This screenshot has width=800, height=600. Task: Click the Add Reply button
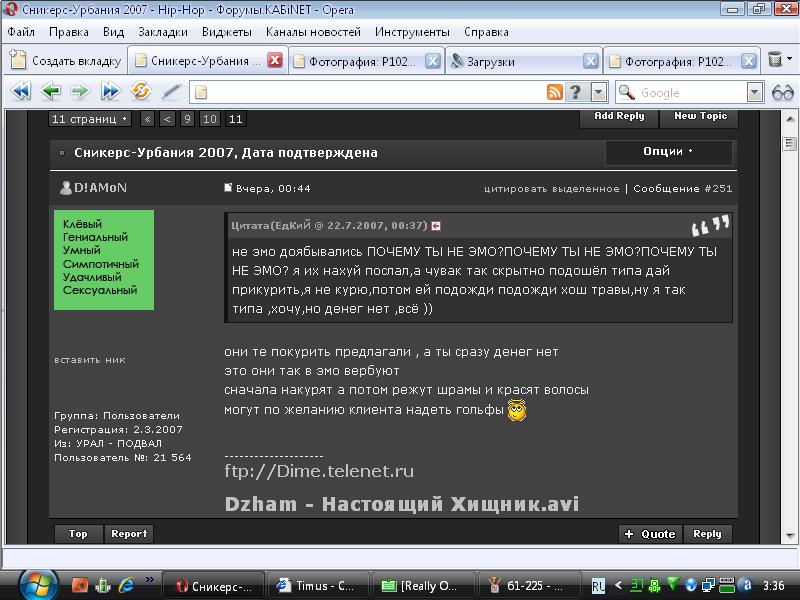click(x=619, y=116)
